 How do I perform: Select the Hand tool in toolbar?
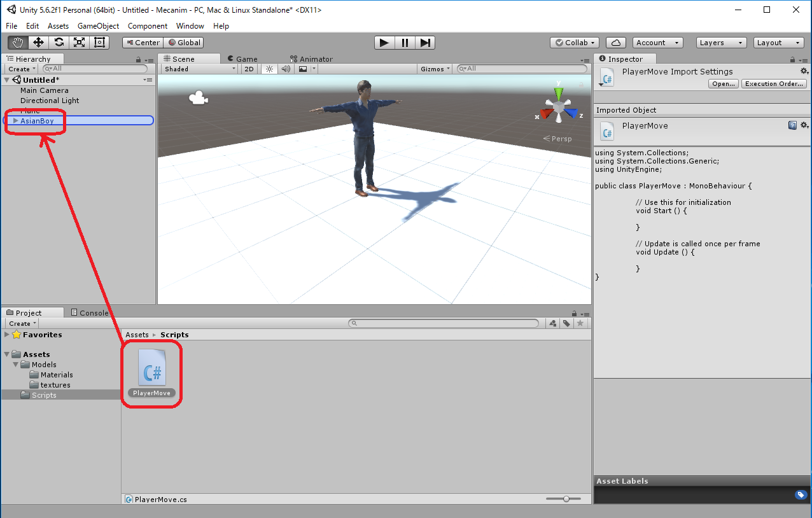(18, 43)
